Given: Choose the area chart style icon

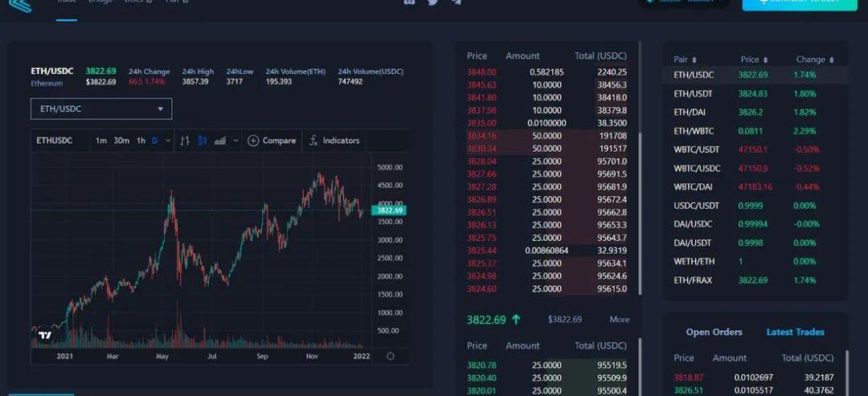Looking at the screenshot, I should coord(220,141).
